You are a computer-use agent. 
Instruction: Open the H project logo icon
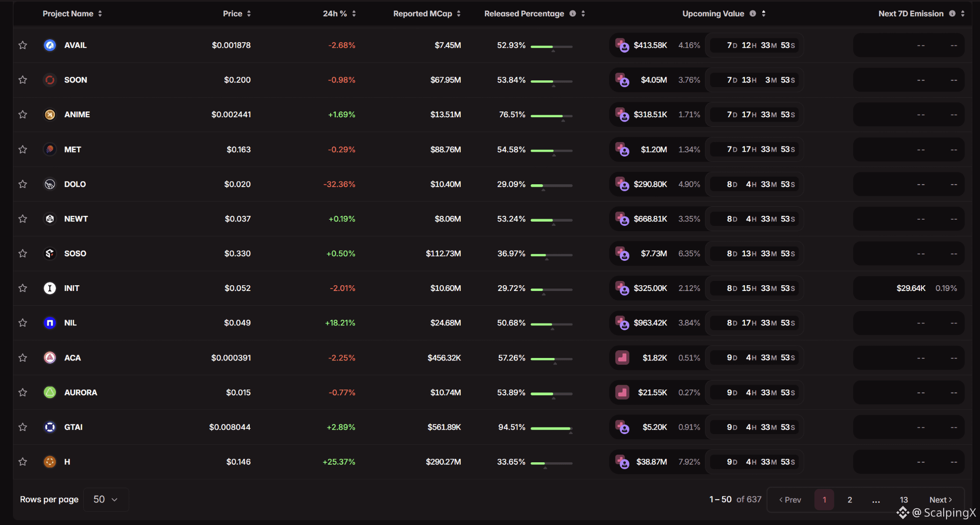50,462
